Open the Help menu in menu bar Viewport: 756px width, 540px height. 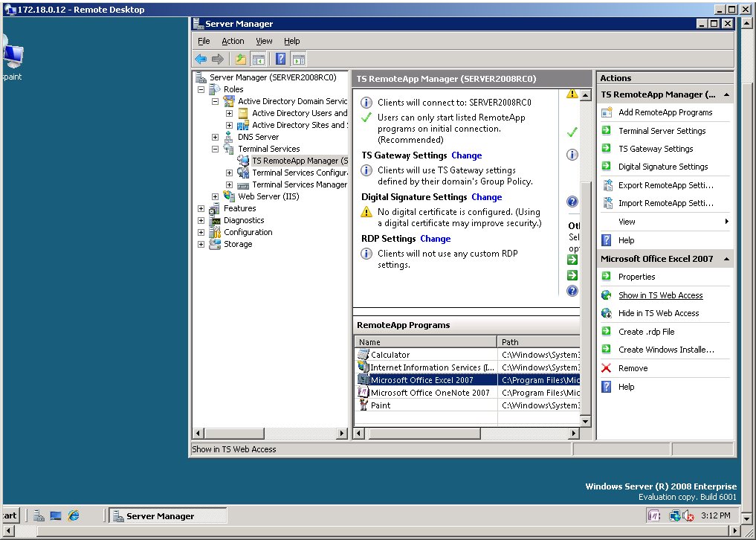point(291,41)
